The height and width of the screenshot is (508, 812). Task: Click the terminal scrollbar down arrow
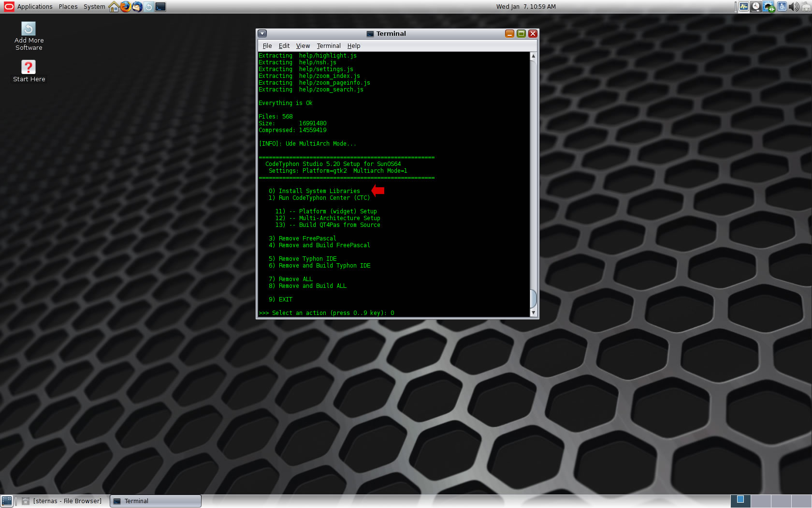pos(533,313)
